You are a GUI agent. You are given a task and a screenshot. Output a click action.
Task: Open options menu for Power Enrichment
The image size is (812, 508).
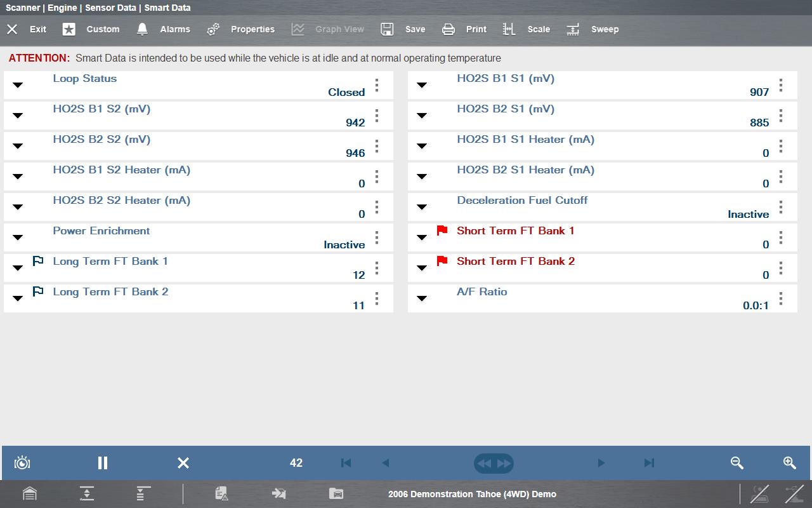pyautogui.click(x=377, y=237)
